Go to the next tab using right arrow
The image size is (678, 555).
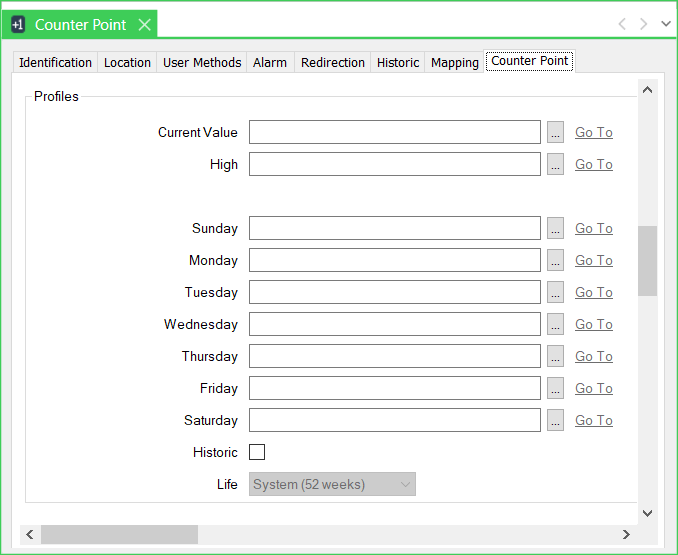click(644, 24)
